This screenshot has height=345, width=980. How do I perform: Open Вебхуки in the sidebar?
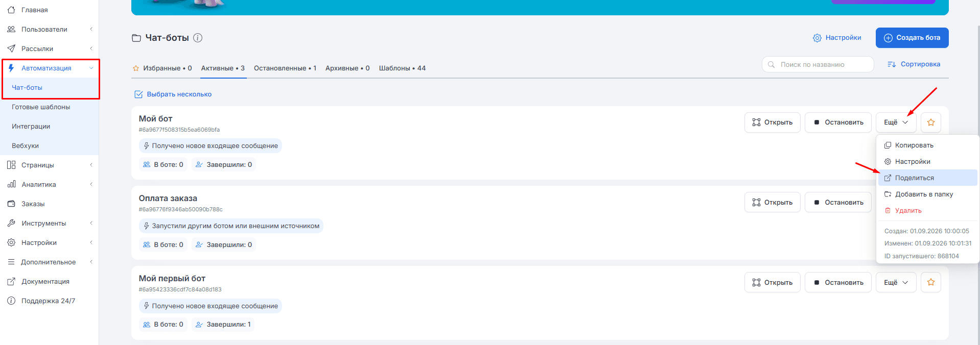[x=25, y=146]
